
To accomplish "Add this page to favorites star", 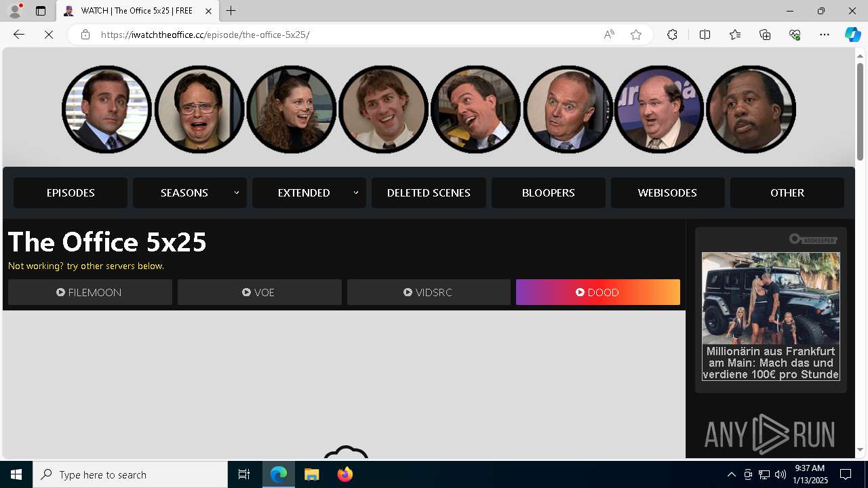I will tap(636, 35).
